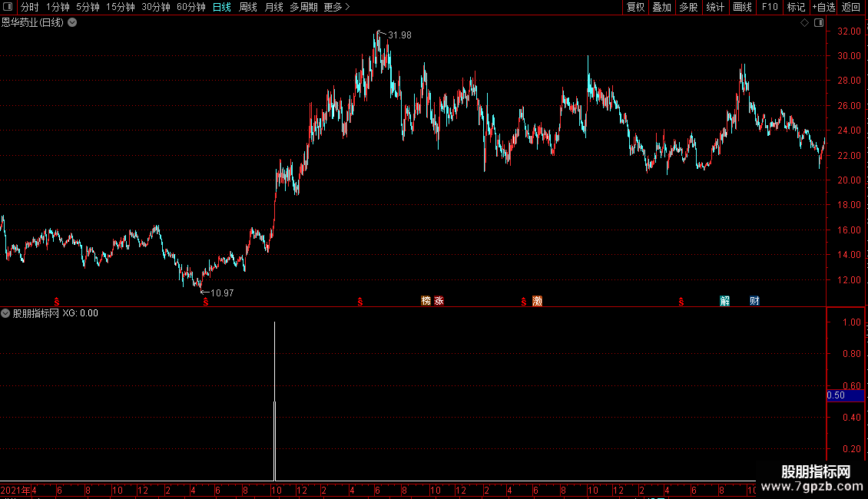Screen dimensions: 868x499
Task: Select the 1分钟 period tab
Action: (x=57, y=7)
